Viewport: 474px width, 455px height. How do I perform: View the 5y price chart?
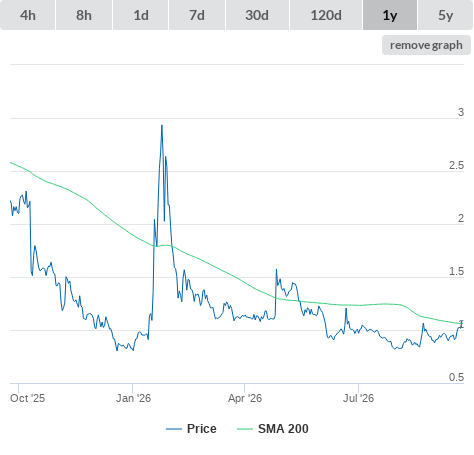click(x=445, y=15)
